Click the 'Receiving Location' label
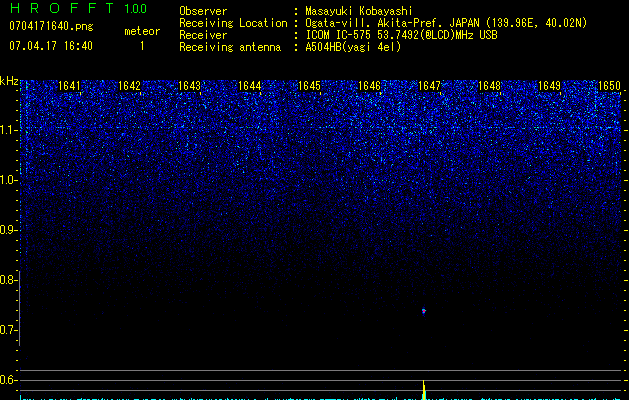This screenshot has height=400, width=629. 233,23
